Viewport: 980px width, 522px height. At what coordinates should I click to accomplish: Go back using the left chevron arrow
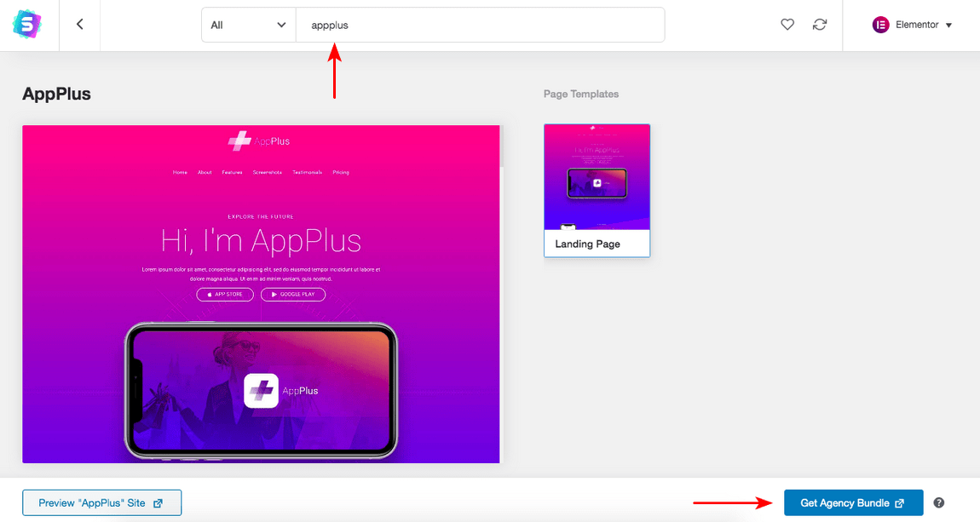[x=79, y=25]
